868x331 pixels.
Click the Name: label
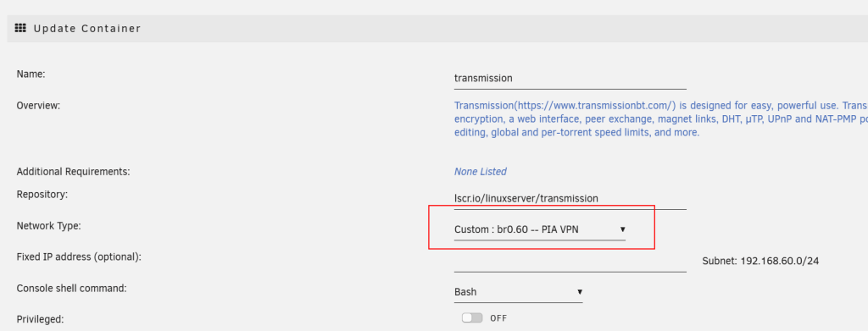coord(31,74)
